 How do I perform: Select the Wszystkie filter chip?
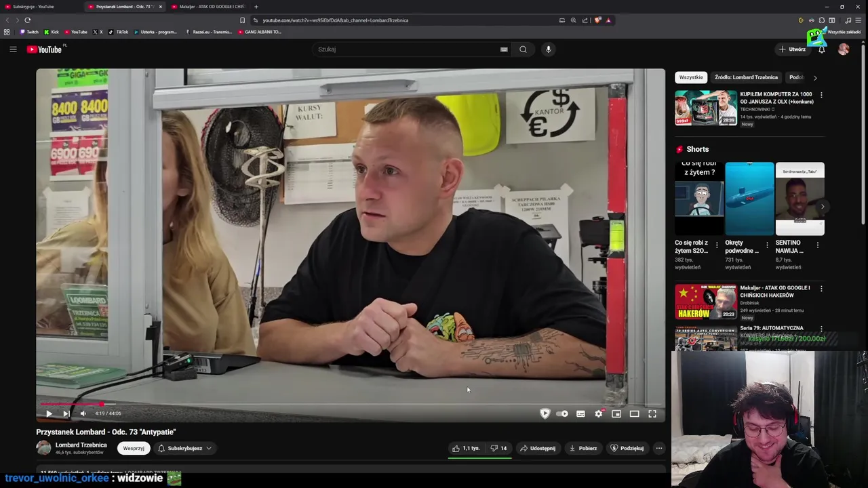coord(691,77)
